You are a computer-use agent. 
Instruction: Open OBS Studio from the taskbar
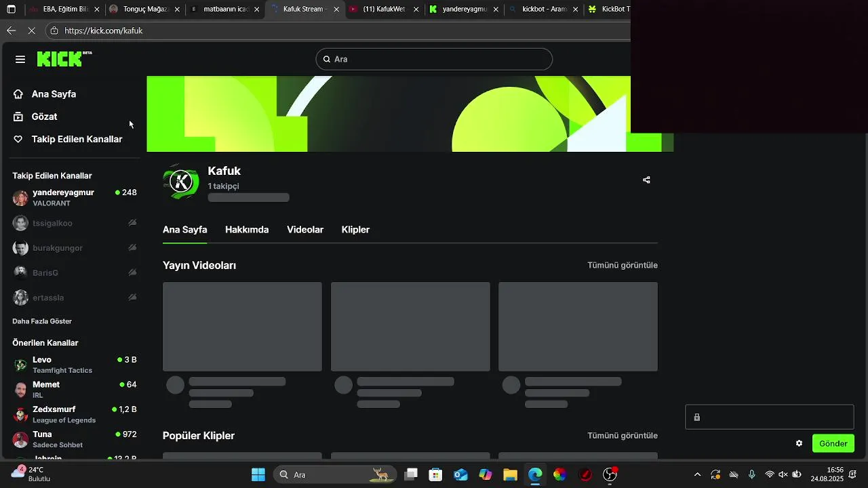610,474
